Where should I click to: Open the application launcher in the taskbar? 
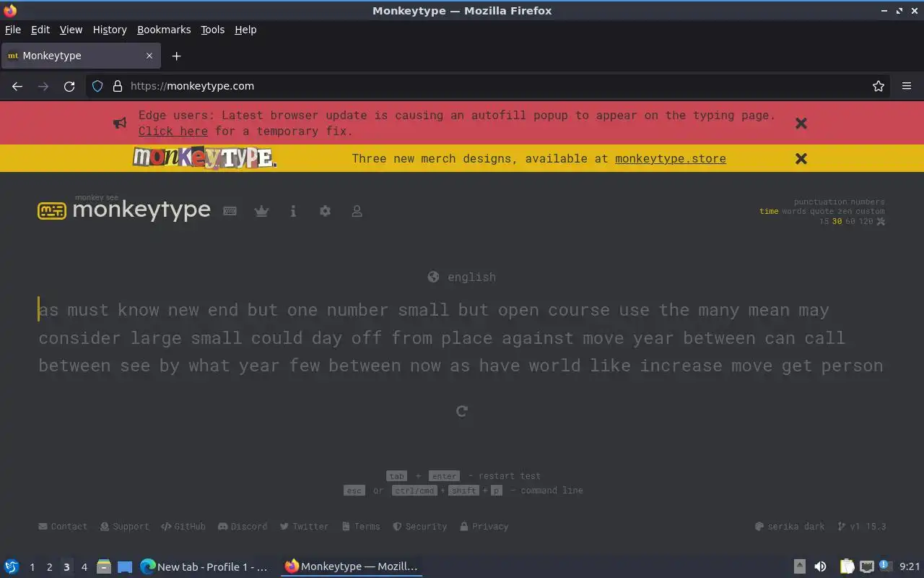[12, 566]
